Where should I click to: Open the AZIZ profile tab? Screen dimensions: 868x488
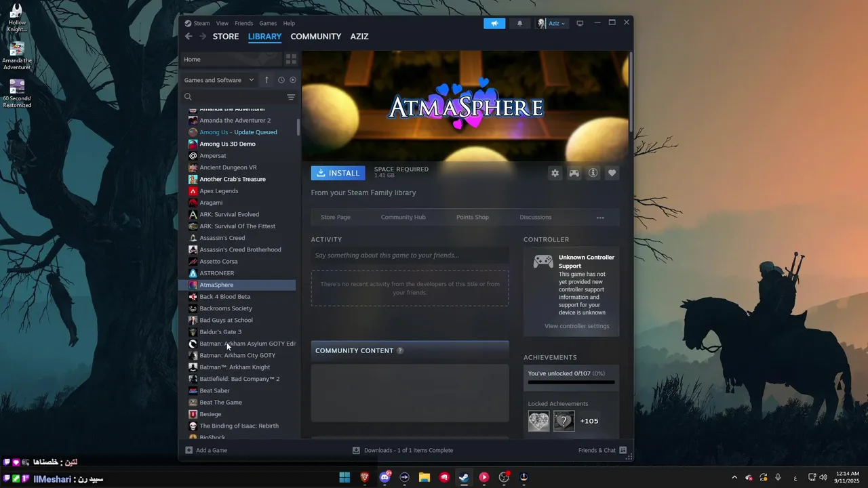tap(359, 37)
